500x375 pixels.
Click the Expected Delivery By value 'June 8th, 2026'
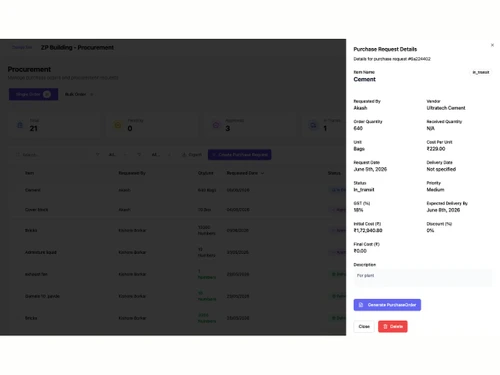[443, 210]
